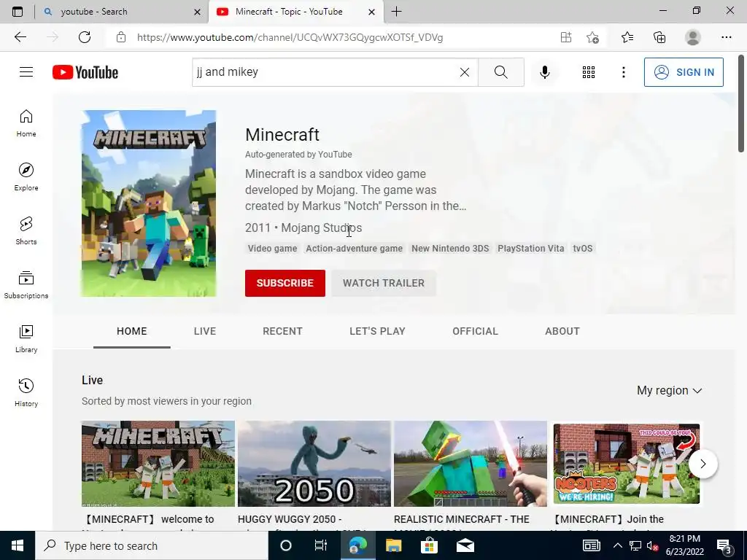This screenshot has width=747, height=560.
Task: Open browser Collections
Action: 659,37
